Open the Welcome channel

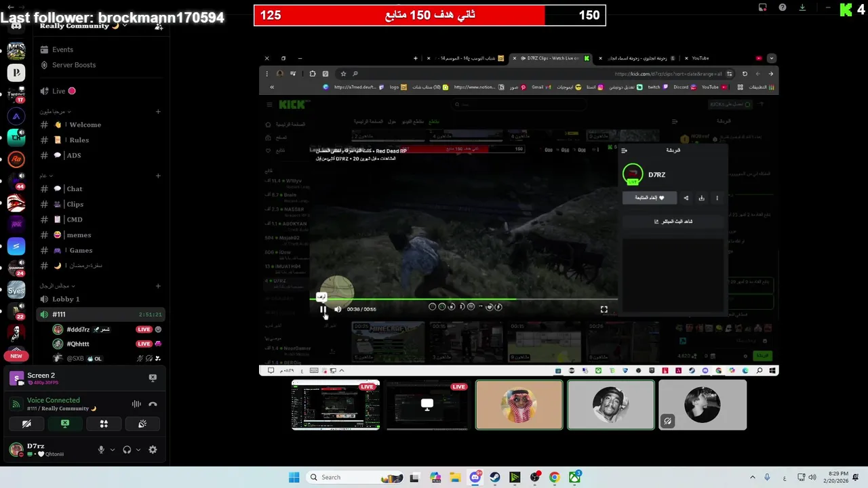click(x=100, y=125)
